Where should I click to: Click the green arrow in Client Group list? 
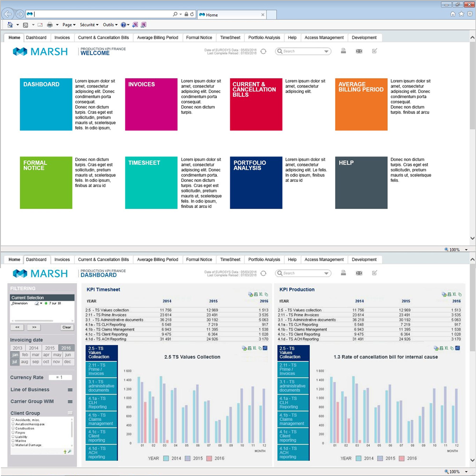(x=65, y=452)
